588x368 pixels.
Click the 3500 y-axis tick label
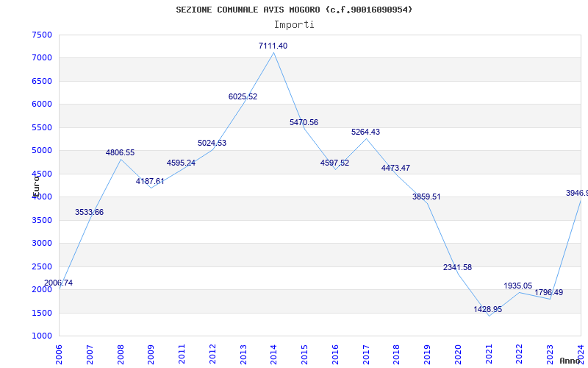point(42,220)
